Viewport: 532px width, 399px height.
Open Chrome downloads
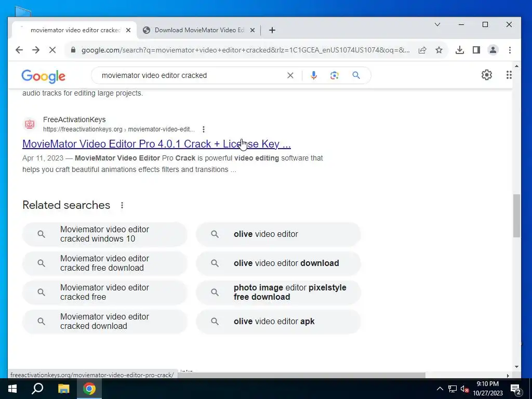tap(460, 50)
